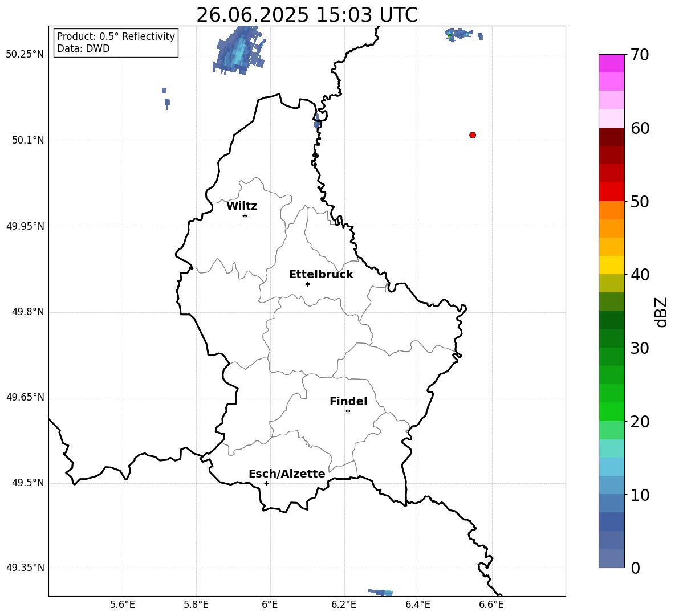Image resolution: width=675 pixels, height=616 pixels.
Task: Click the 20 tick on the colorbar
Action: [640, 422]
